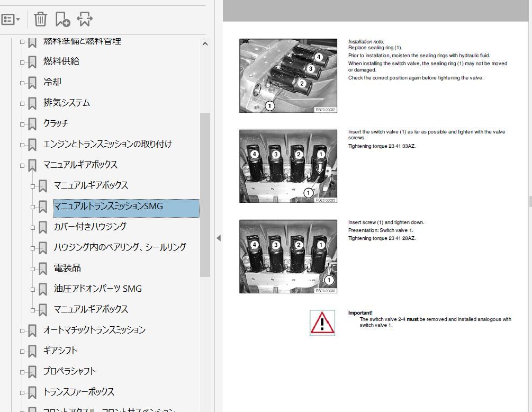
Task: Open the 冷却 bookmark
Action: [52, 82]
